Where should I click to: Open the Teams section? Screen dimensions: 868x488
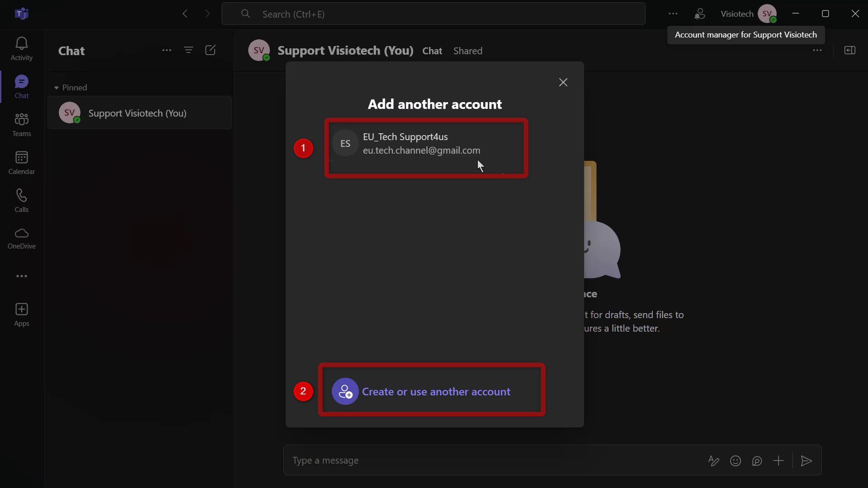point(22,125)
